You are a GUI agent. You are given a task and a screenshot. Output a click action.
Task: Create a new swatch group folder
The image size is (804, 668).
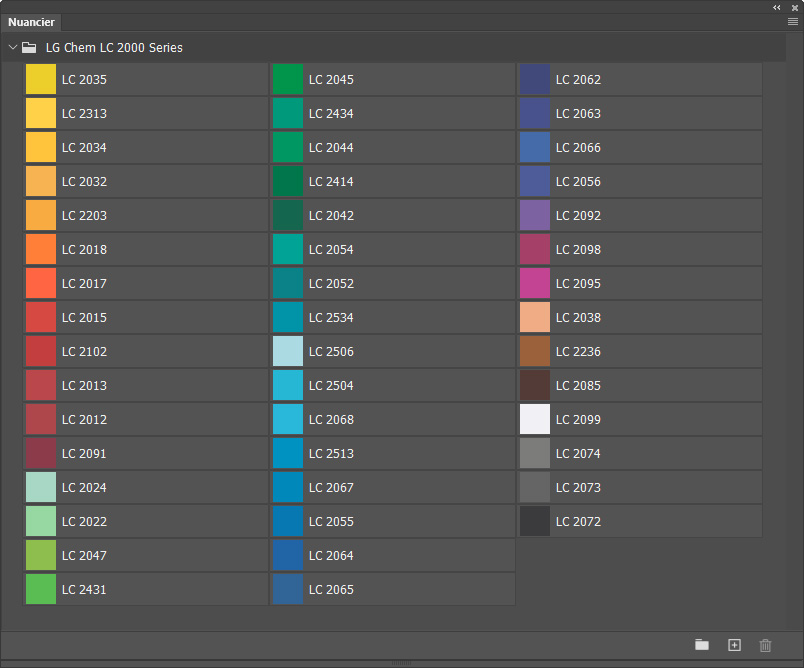tap(701, 645)
